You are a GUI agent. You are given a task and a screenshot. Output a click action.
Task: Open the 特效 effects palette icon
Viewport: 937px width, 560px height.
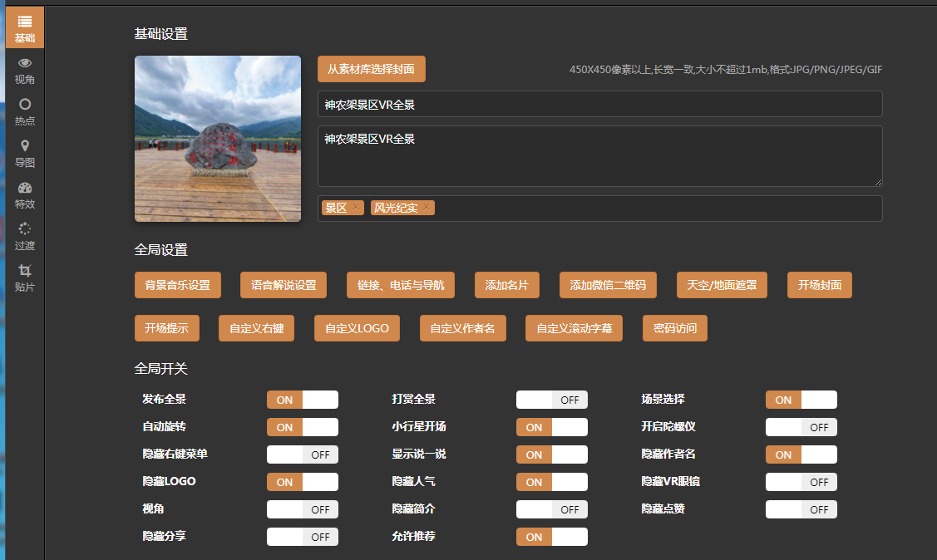pyautogui.click(x=25, y=188)
